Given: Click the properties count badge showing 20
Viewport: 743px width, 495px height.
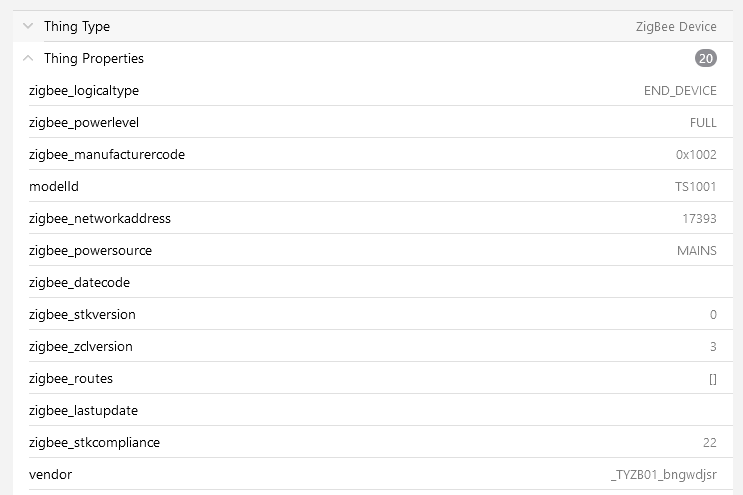Looking at the screenshot, I should pos(706,58).
